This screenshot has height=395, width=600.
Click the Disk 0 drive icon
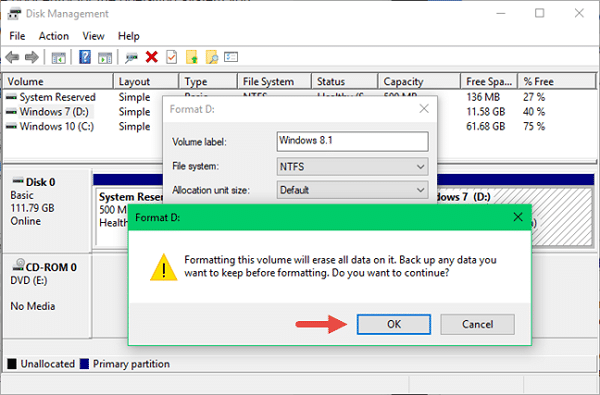coord(18,180)
